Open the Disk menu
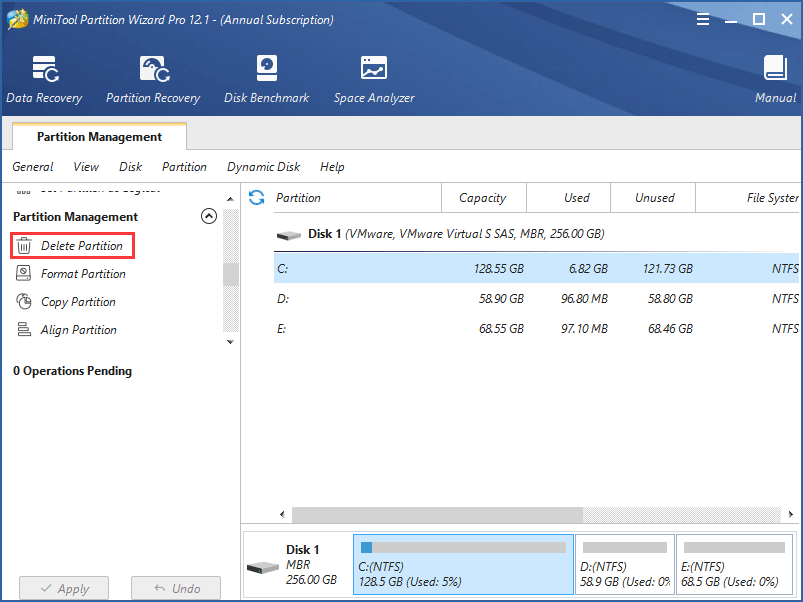The height and width of the screenshot is (602, 803). 131,167
